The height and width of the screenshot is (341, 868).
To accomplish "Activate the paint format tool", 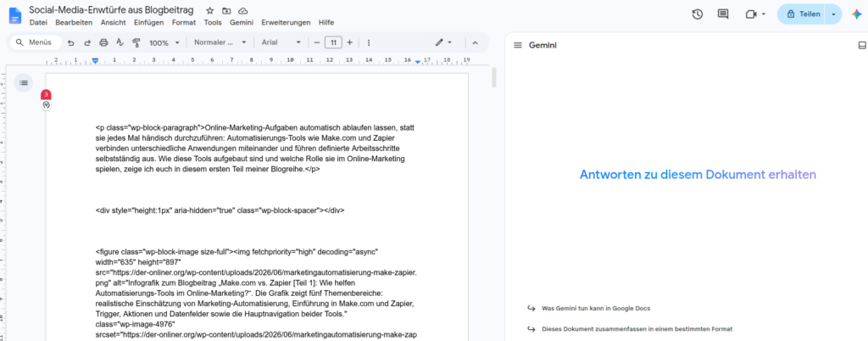I will point(136,42).
